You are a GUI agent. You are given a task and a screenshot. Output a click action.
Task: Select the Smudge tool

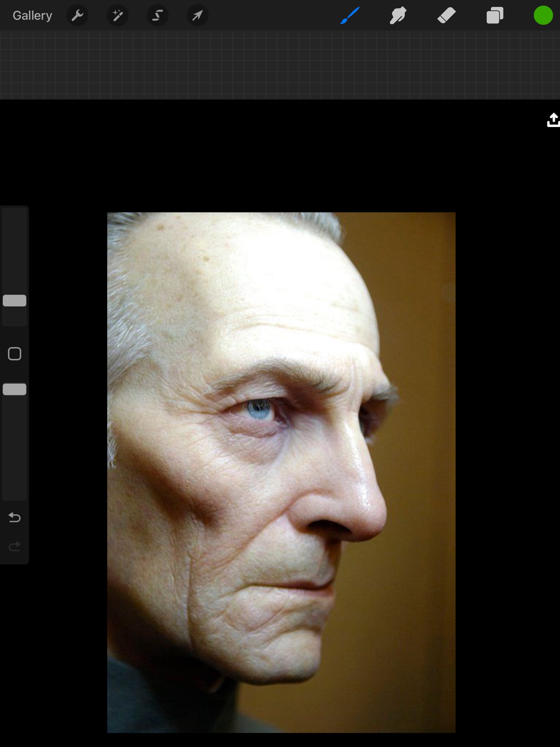[x=398, y=16]
